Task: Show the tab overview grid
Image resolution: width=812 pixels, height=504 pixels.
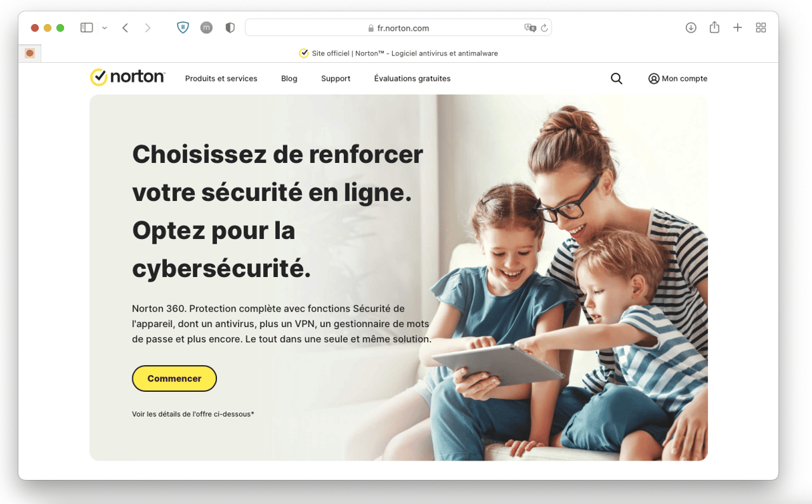Action: 761,27
